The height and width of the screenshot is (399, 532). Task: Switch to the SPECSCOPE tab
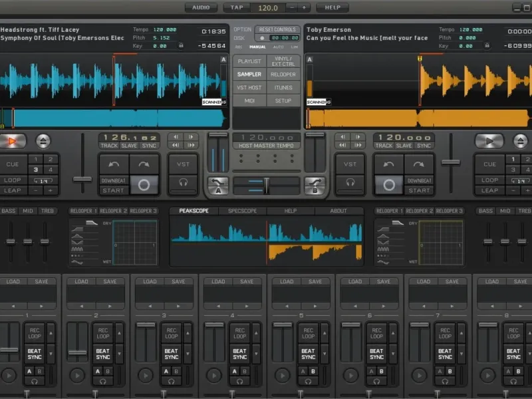click(x=241, y=211)
